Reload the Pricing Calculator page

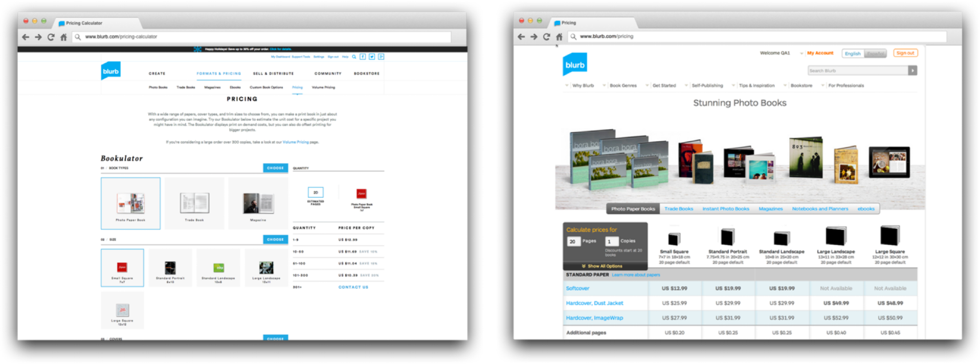point(51,37)
